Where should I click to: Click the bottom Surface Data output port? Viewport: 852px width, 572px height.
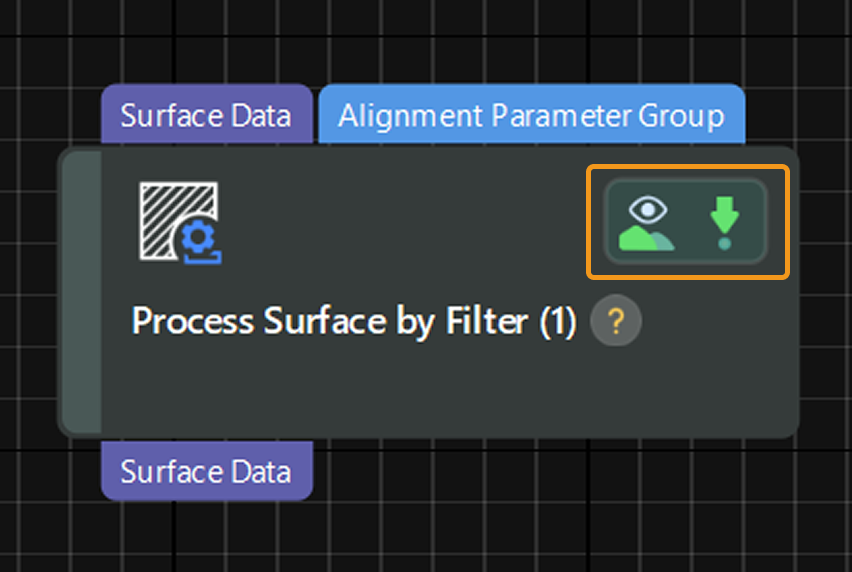click(206, 471)
